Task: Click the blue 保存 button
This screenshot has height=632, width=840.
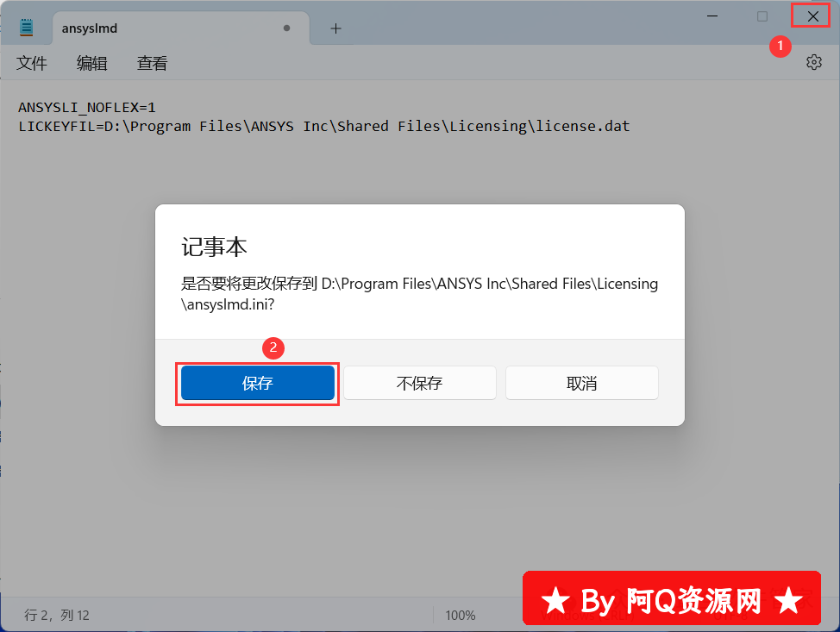Action: point(258,383)
